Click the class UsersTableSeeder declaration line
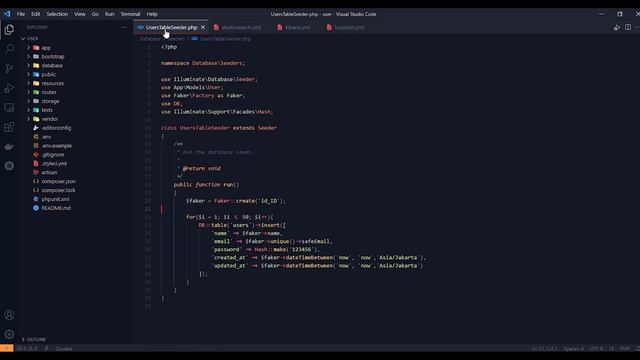Screen dimensions: 640x360 (219, 128)
